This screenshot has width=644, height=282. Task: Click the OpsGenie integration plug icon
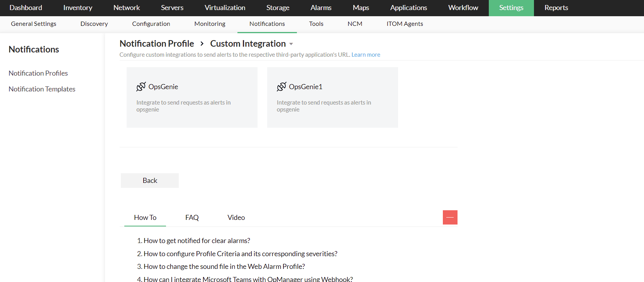coord(141,87)
